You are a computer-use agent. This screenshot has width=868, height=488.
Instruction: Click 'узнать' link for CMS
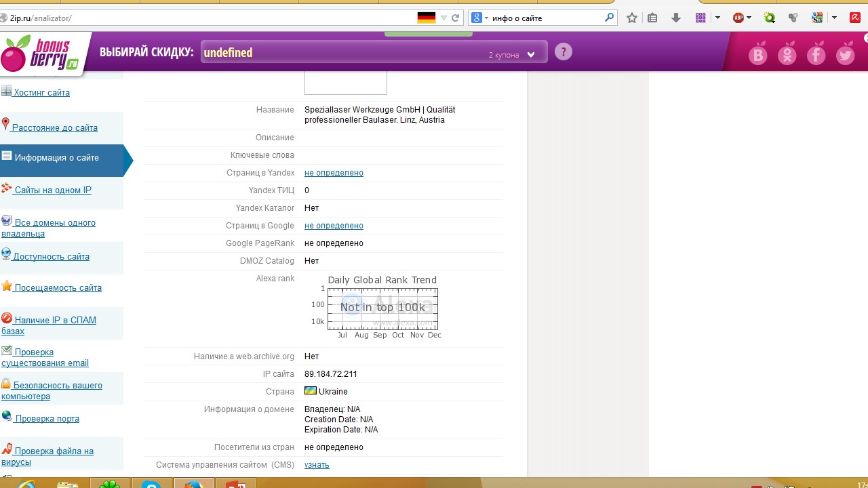pyautogui.click(x=317, y=465)
